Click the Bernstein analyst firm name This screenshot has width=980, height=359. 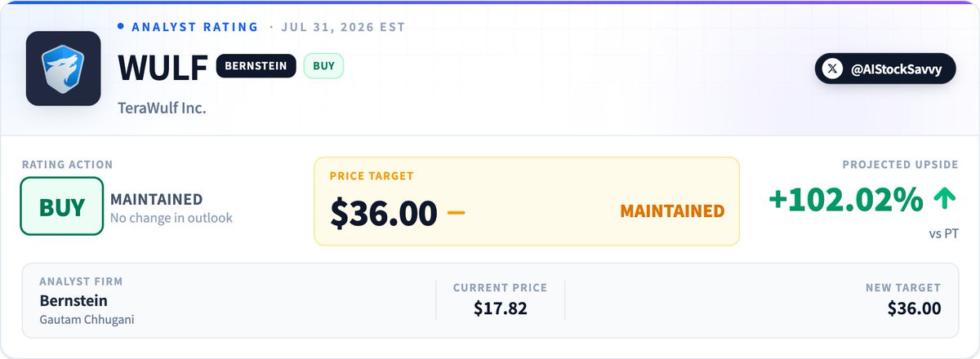73,300
